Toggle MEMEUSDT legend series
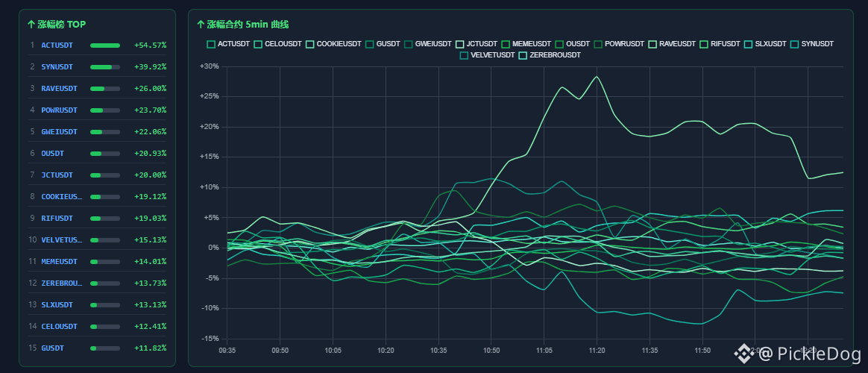The image size is (868, 373). point(526,44)
